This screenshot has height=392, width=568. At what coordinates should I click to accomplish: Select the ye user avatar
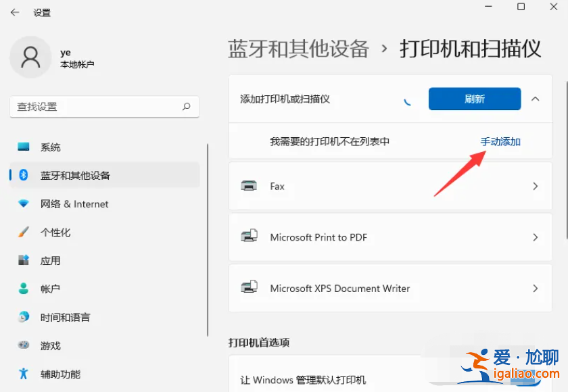point(30,57)
